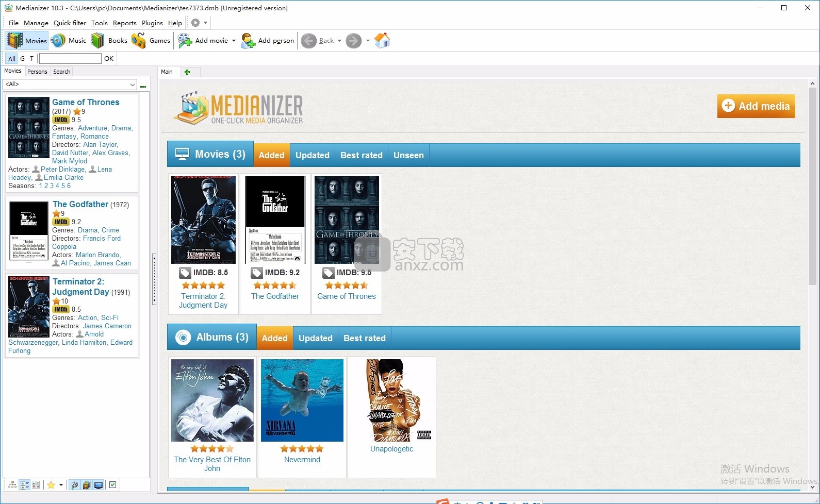The height and width of the screenshot is (504, 820).
Task: Toggle the checkmark seen filter
Action: pos(113,484)
